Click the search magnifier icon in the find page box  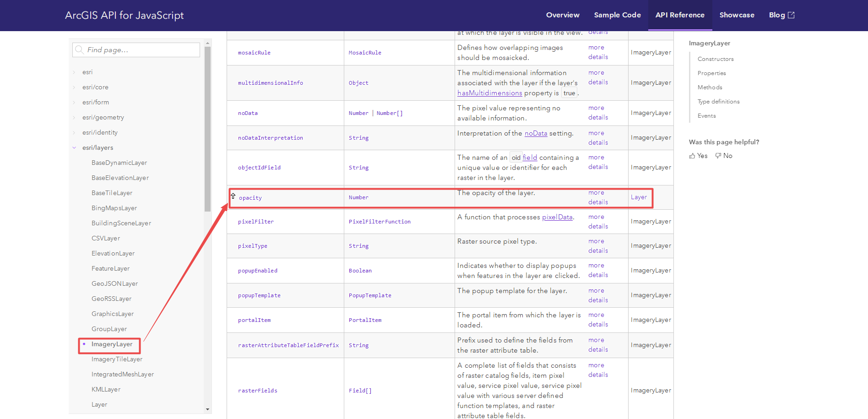point(80,49)
